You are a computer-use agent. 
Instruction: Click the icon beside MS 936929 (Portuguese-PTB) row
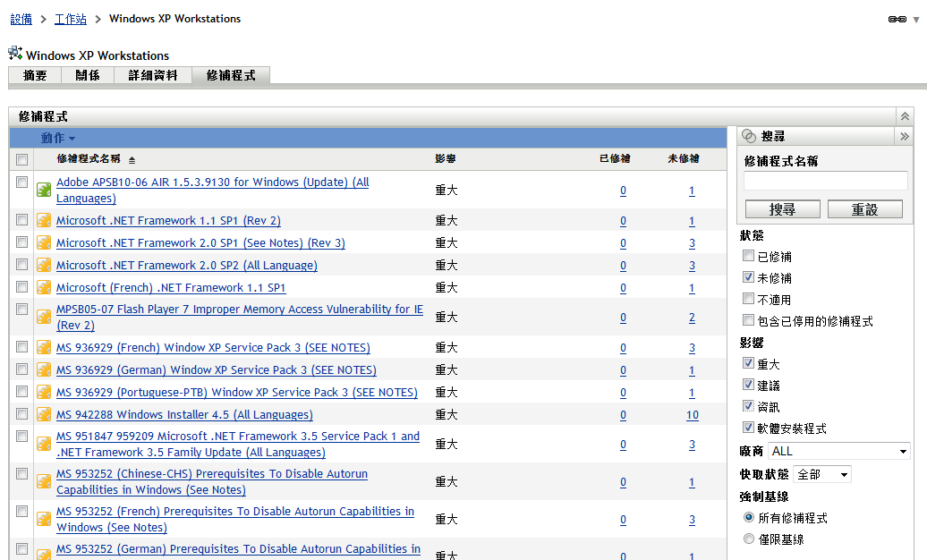tap(44, 393)
